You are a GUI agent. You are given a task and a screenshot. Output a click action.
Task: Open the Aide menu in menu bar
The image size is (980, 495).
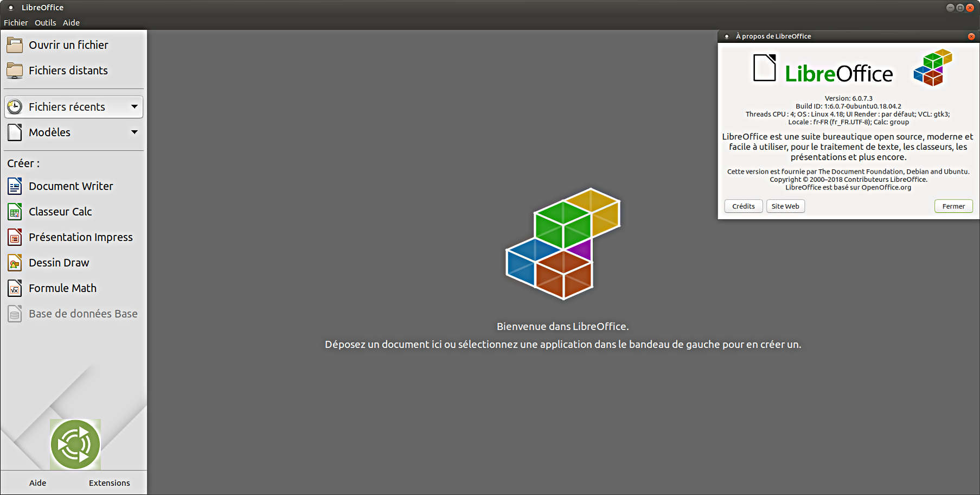(x=71, y=23)
